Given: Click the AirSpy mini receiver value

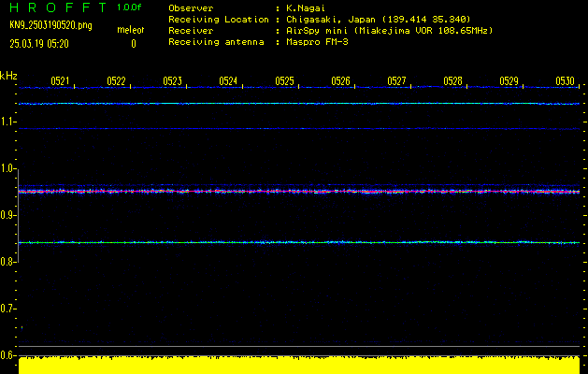Looking at the screenshot, I should point(389,30).
